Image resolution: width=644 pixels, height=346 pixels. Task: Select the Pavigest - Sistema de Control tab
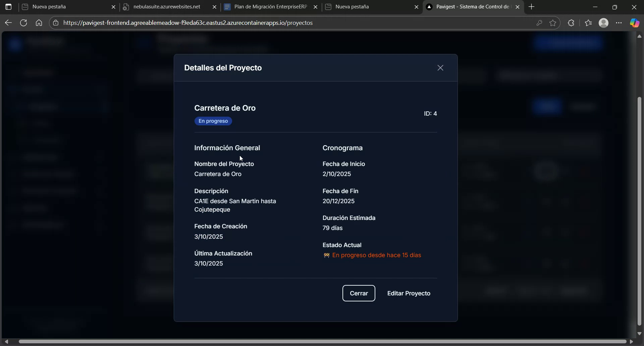tap(470, 7)
